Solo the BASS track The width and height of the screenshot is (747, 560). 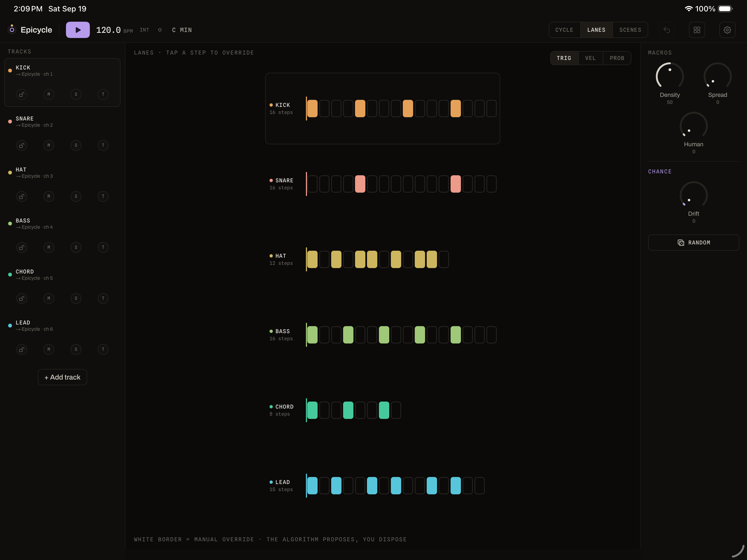76,247
